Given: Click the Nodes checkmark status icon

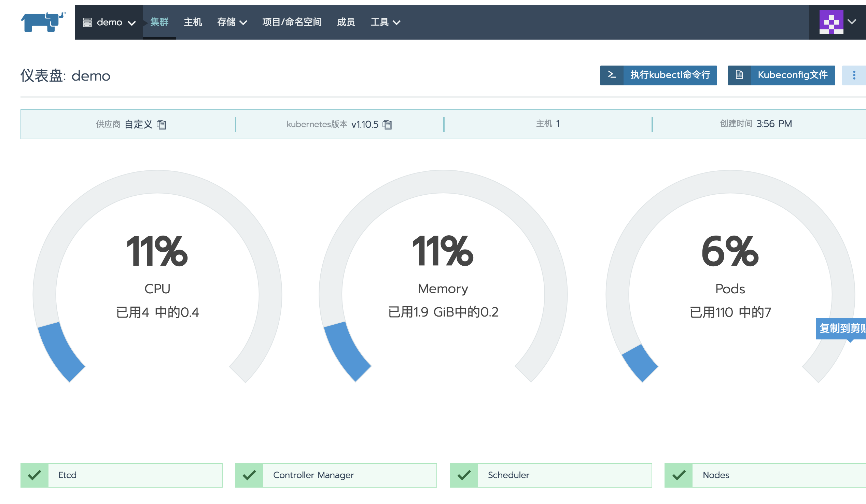Looking at the screenshot, I should click(x=679, y=475).
